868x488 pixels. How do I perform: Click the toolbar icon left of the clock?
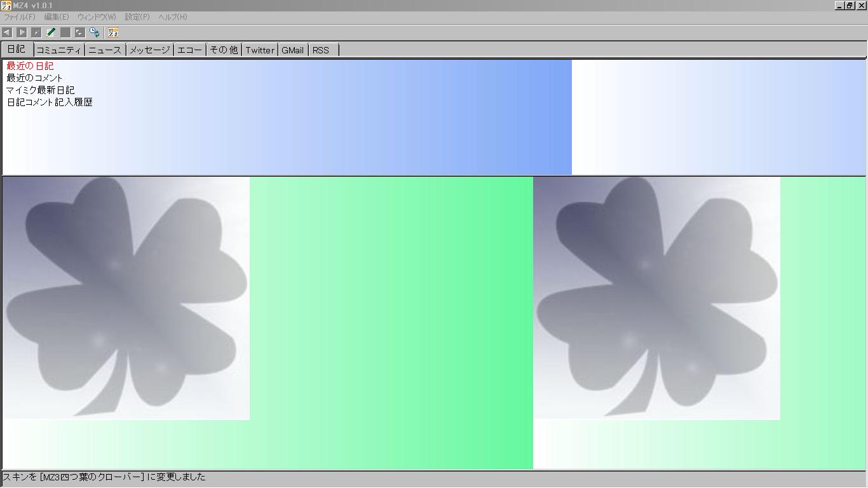[x=79, y=32]
